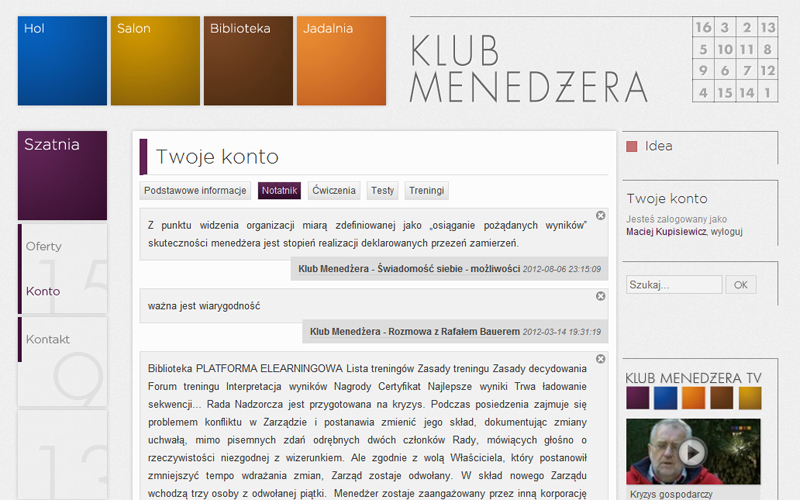800x500 pixels.
Task: Focus the Szukaj search field
Action: point(674,285)
